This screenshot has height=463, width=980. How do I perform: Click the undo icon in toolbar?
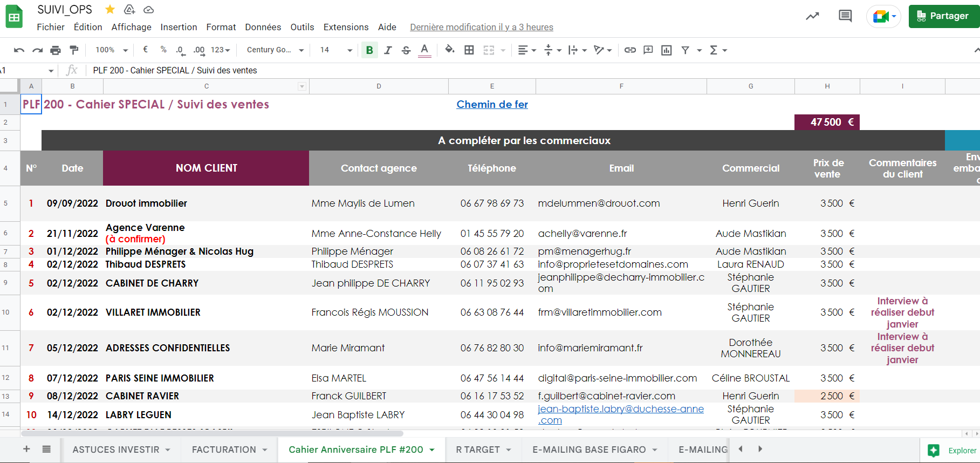(x=19, y=50)
